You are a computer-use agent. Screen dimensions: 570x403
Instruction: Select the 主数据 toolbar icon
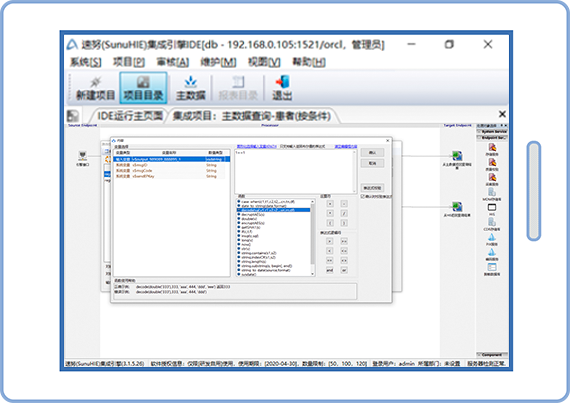191,88
